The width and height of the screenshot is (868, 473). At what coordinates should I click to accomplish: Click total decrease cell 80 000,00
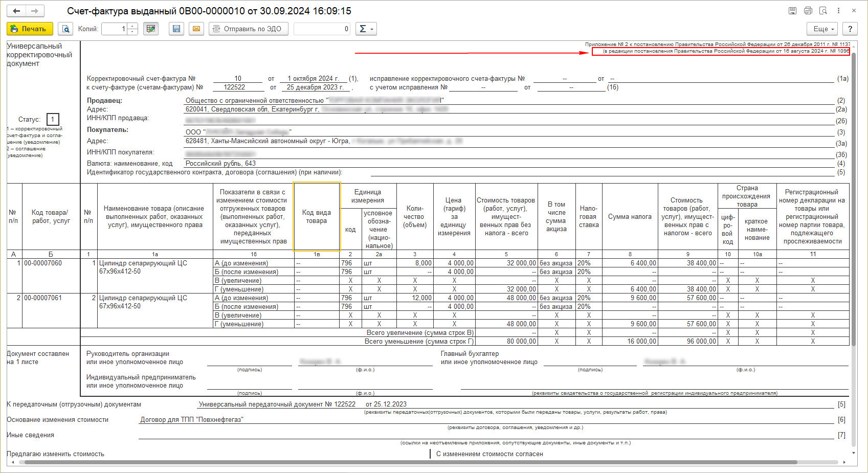tap(506, 342)
